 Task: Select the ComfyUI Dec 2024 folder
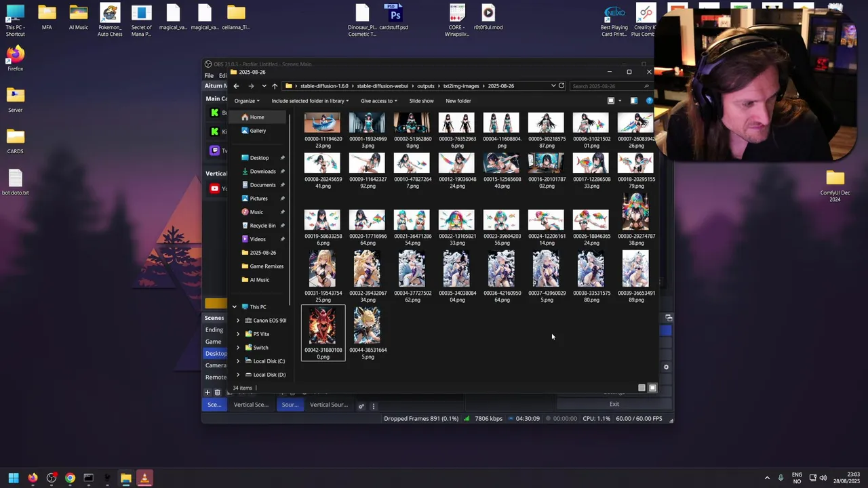coord(835,186)
